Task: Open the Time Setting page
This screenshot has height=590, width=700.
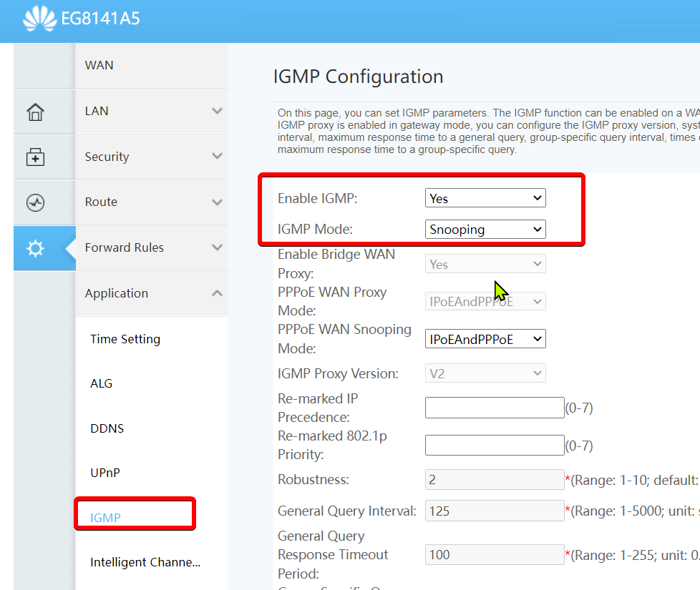Action: pos(125,339)
